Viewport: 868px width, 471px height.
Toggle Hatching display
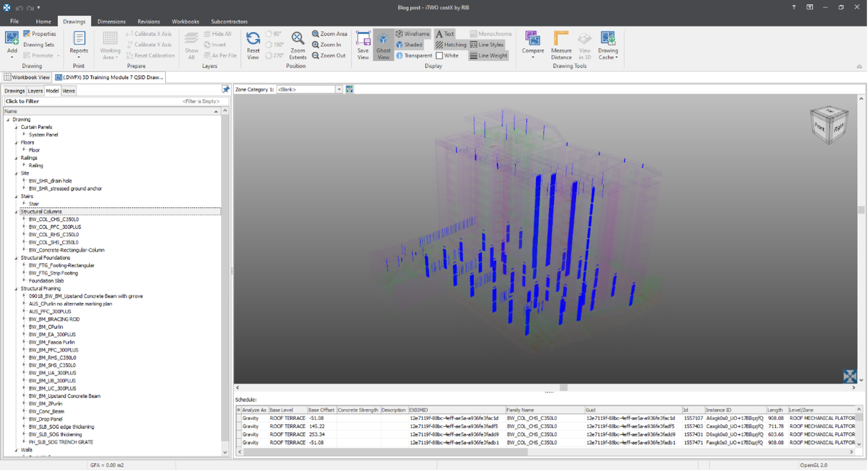[451, 45]
